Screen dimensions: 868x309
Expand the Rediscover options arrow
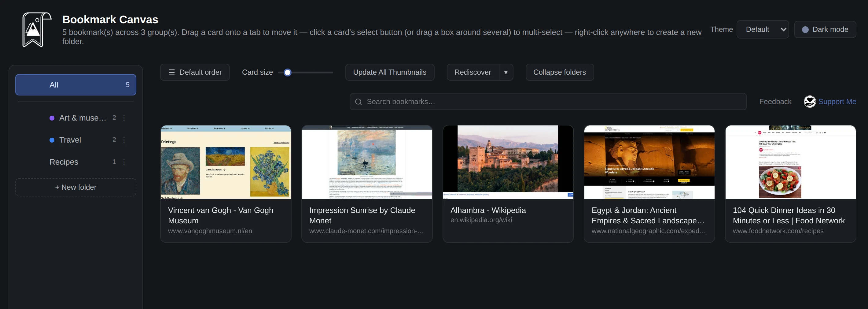(506, 73)
